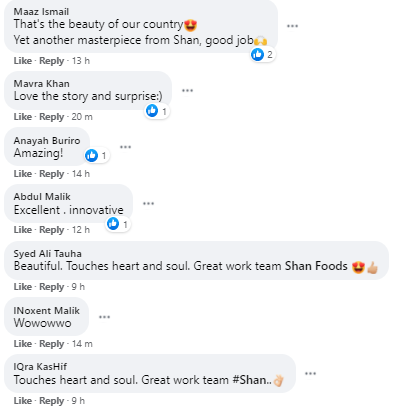395x411 pixels.
Task: Open more options beside Anayah Buriro's comment
Action: click(x=125, y=147)
